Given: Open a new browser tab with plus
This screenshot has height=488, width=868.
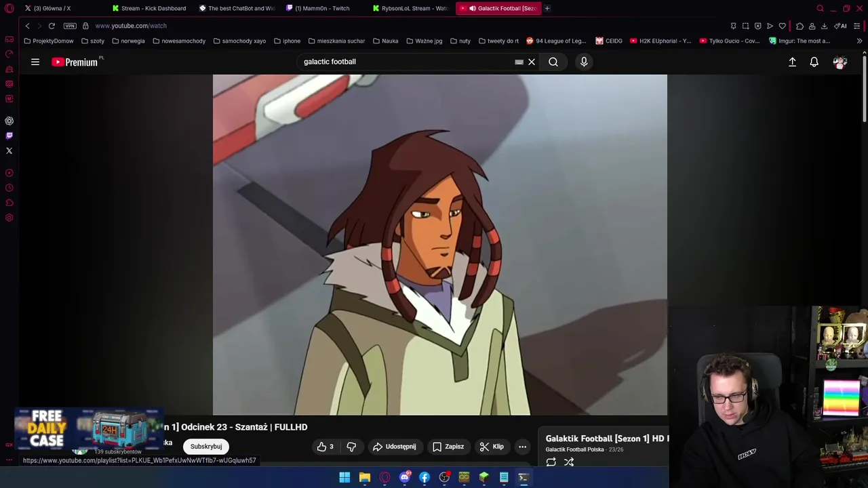Looking at the screenshot, I should coord(547,8).
